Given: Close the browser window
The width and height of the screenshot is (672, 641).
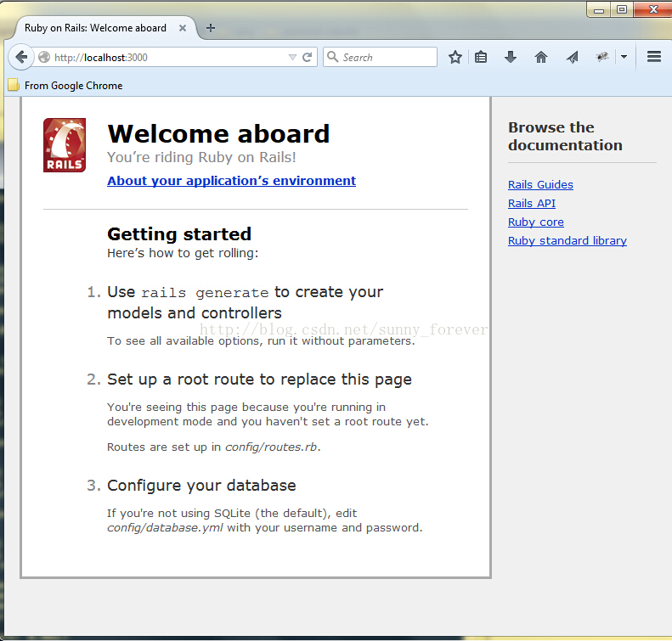Looking at the screenshot, I should (652, 9).
